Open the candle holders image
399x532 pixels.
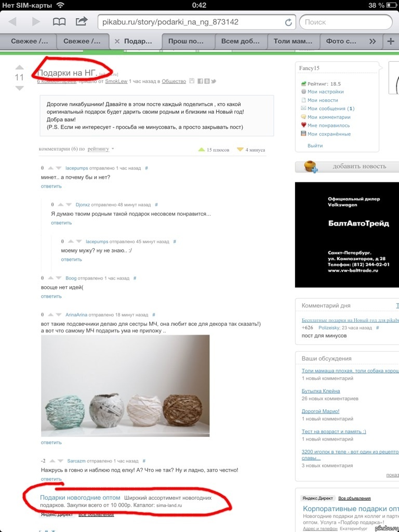point(125,386)
